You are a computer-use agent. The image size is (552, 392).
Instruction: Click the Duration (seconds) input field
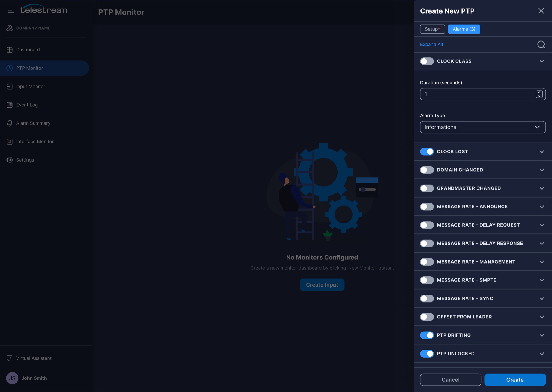tap(483, 94)
